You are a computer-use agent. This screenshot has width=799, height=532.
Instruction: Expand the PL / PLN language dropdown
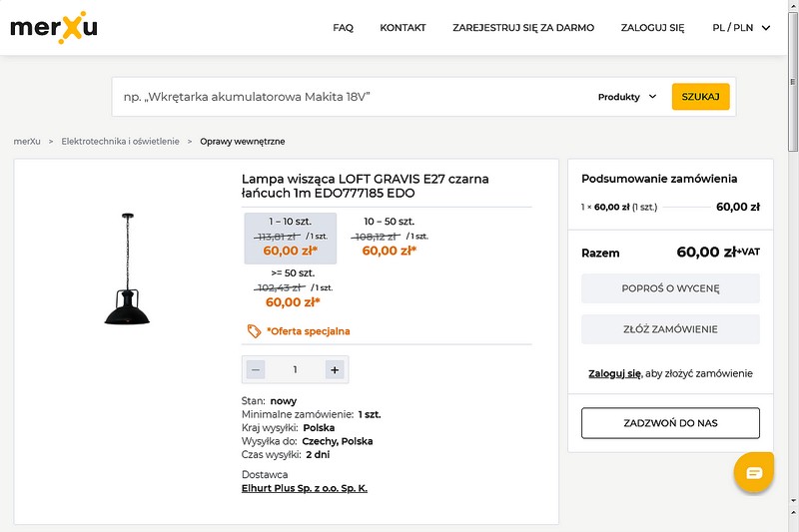741,28
